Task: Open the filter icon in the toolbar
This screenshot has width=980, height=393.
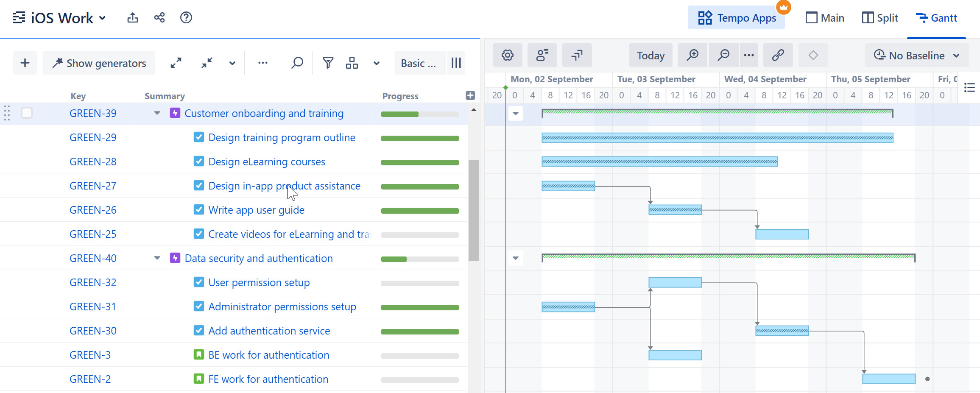Action: (x=328, y=62)
